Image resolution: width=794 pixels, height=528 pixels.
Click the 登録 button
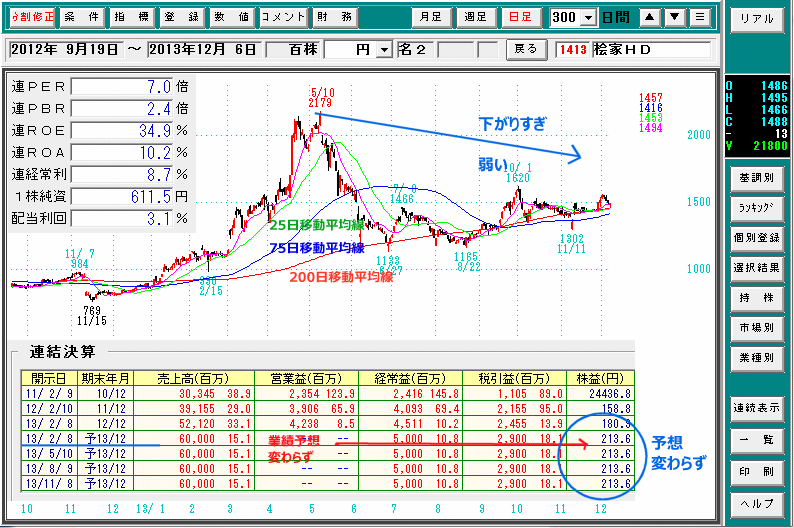pyautogui.click(x=182, y=17)
